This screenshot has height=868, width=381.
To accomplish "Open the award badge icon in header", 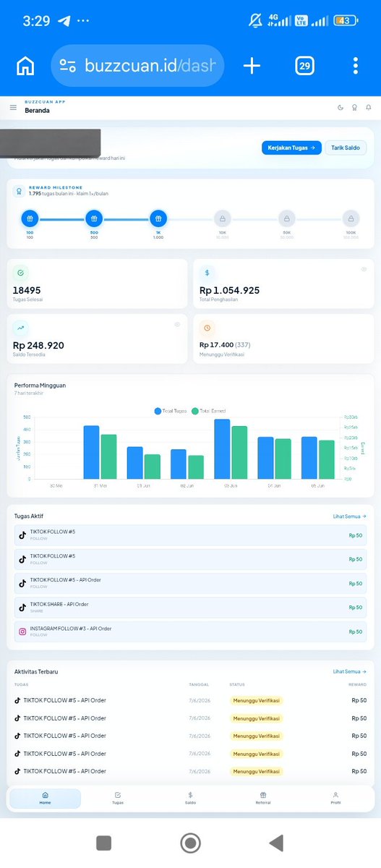I will pyautogui.click(x=354, y=108).
